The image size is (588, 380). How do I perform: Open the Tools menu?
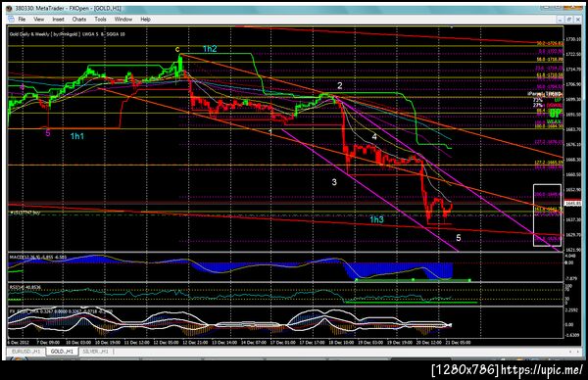(x=100, y=20)
